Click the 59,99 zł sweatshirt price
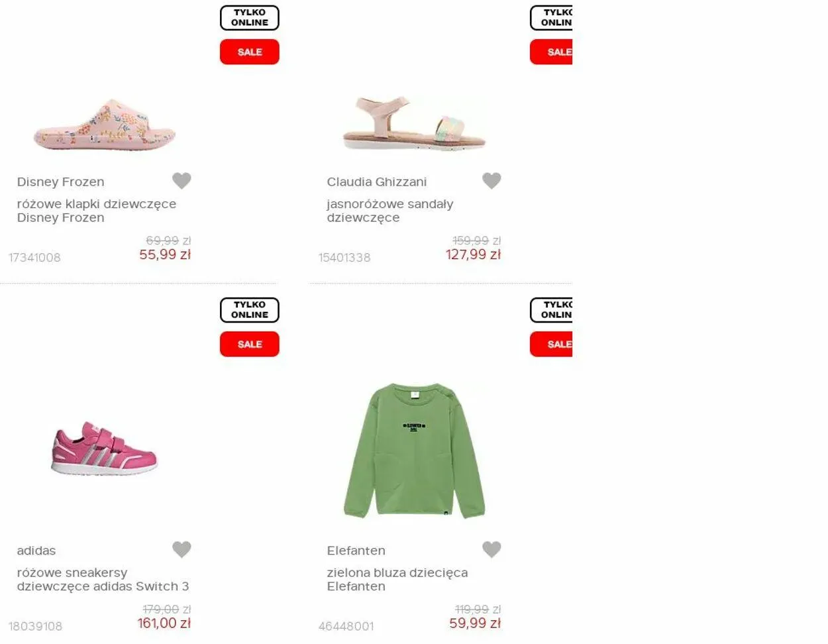828x644 pixels. pos(475,623)
